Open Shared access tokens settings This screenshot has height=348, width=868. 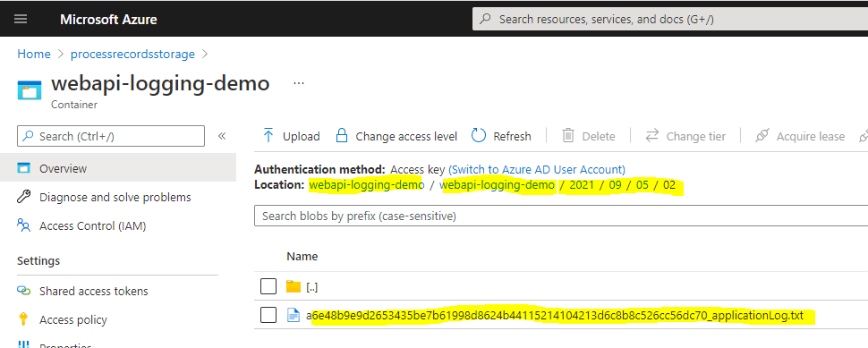pos(94,291)
